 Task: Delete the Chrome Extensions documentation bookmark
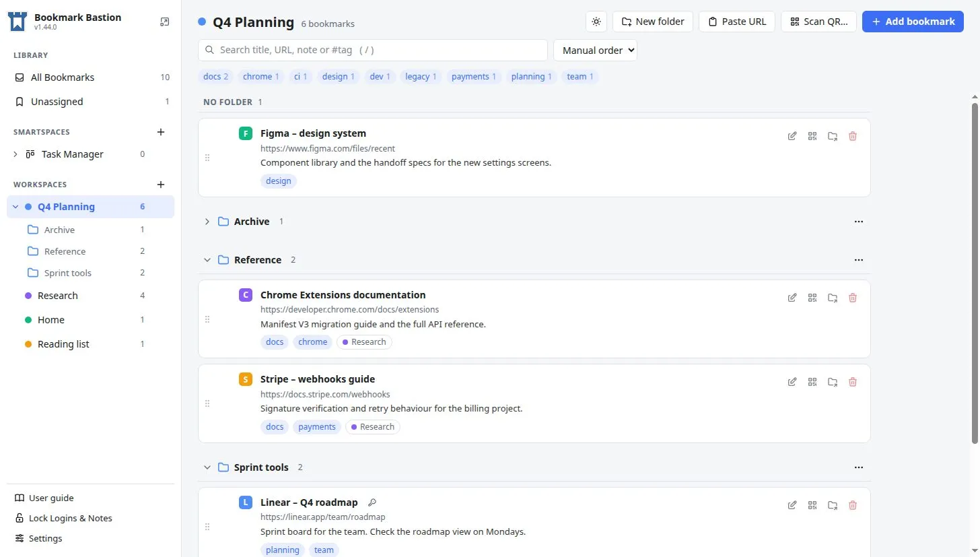853,298
